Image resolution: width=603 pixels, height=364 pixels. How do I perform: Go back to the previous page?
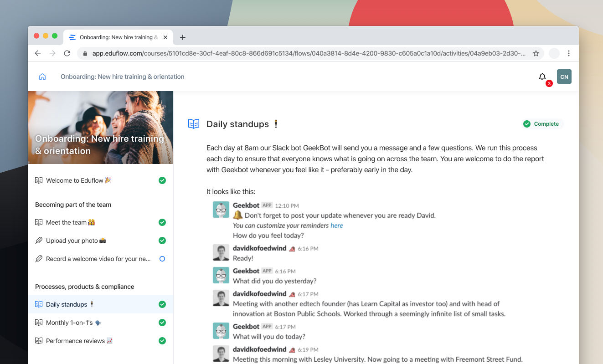tap(38, 53)
